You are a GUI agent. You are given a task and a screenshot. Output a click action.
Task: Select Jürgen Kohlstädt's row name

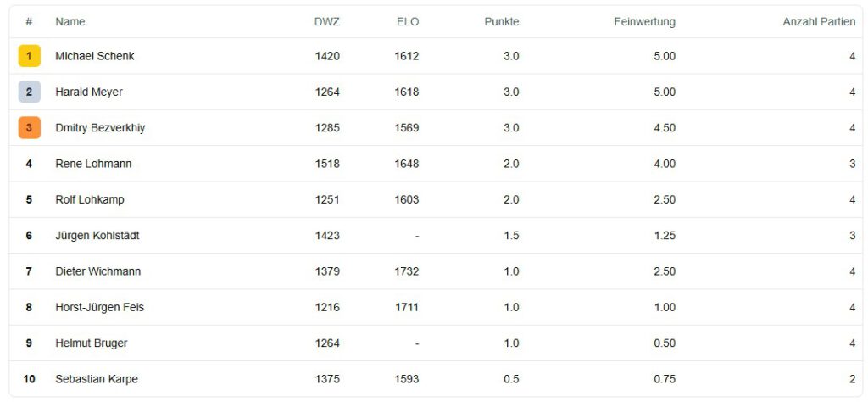pos(97,236)
